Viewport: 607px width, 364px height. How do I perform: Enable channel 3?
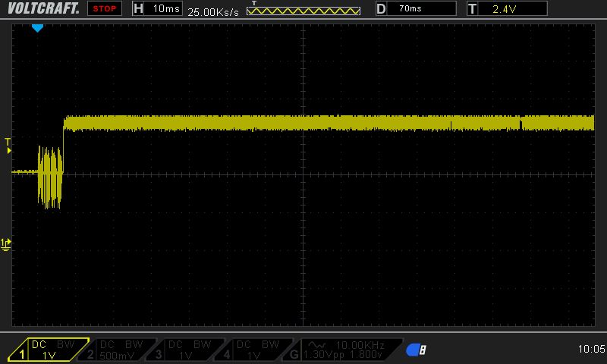coord(186,350)
